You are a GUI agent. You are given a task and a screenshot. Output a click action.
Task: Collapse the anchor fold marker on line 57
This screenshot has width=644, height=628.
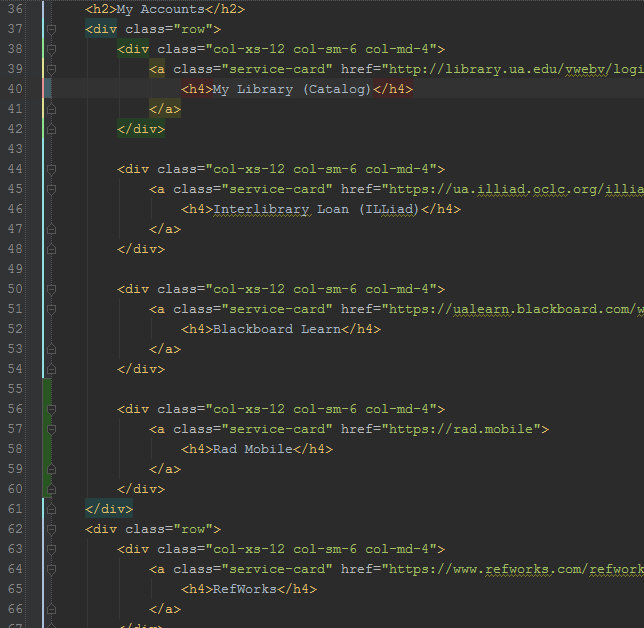click(51, 429)
